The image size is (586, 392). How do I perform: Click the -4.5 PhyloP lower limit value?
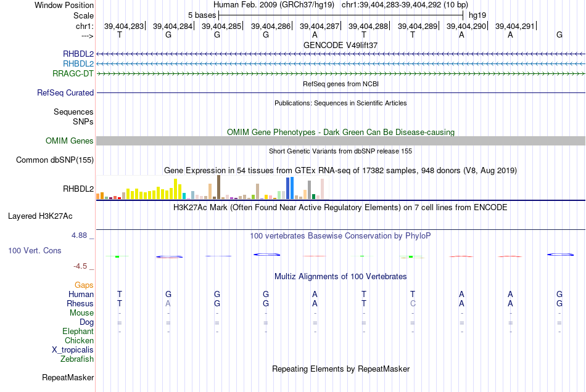[x=80, y=266]
